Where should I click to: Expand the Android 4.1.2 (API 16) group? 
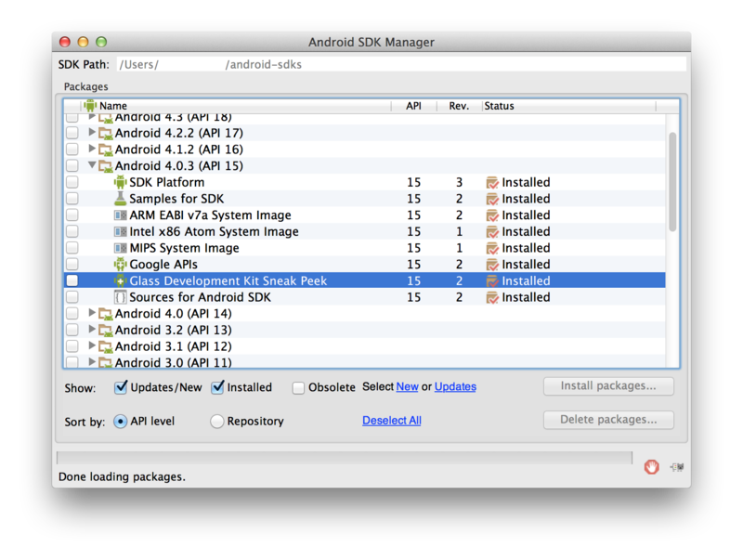click(x=92, y=149)
